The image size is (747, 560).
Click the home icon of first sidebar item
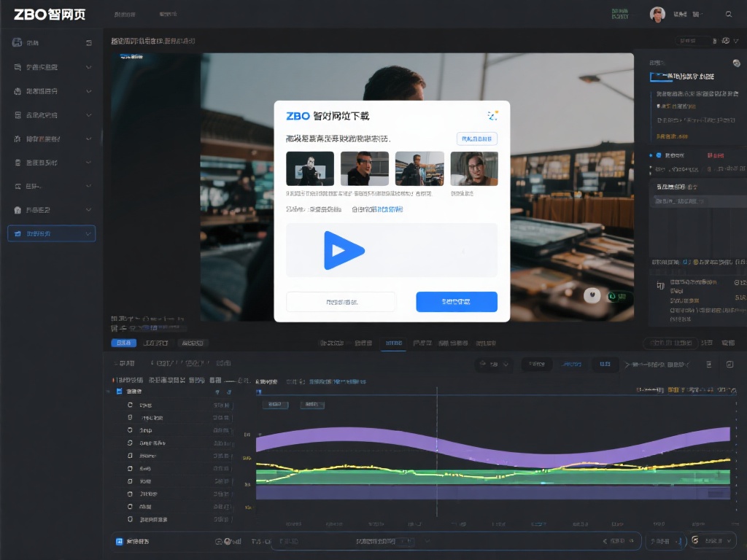point(18,43)
